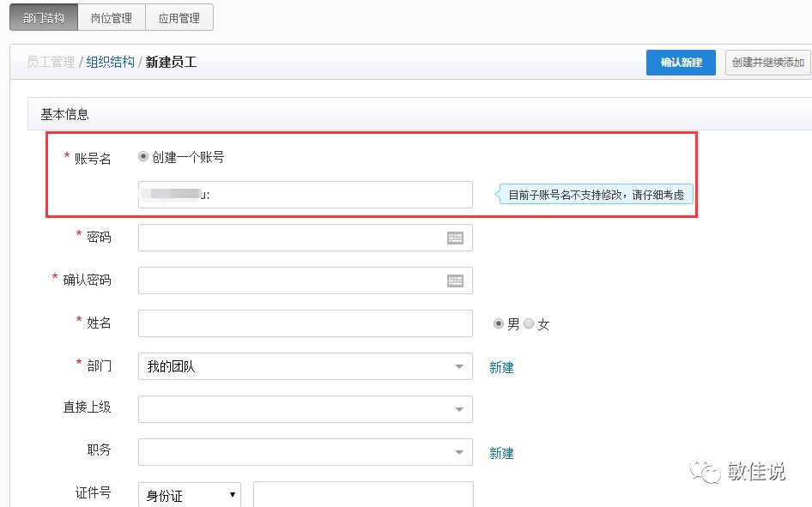Screen dimensions: 812x507
Task: Click into the 姓名 input field
Action: click(305, 323)
